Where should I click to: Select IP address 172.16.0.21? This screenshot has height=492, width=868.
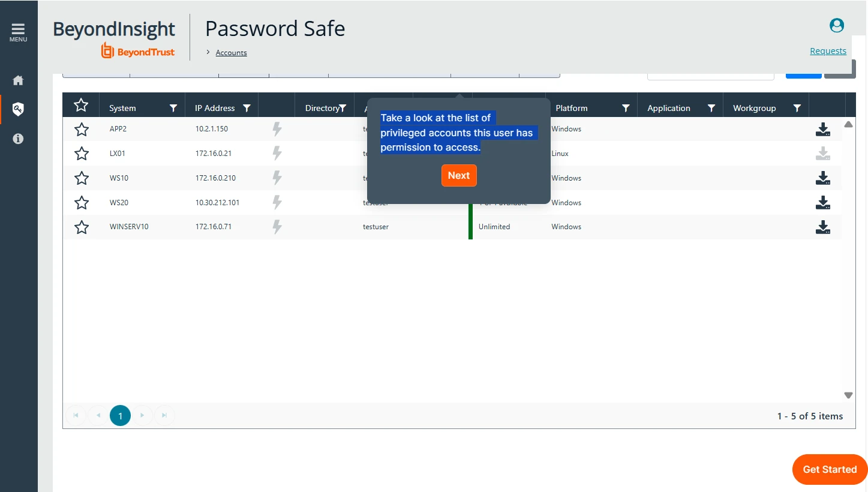214,154
